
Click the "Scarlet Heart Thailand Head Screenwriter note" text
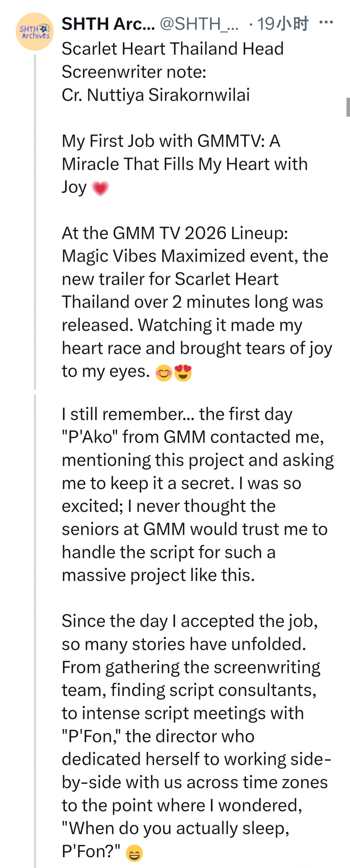point(172,60)
